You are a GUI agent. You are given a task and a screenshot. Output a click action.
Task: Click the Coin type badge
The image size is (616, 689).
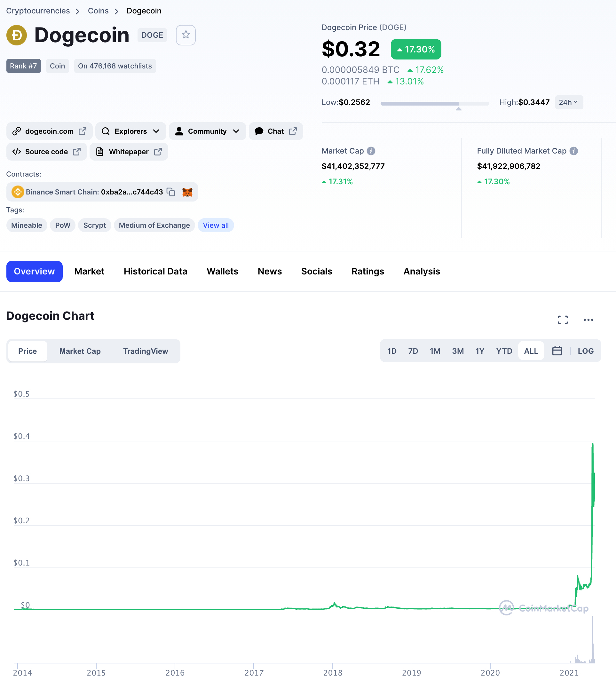click(58, 66)
